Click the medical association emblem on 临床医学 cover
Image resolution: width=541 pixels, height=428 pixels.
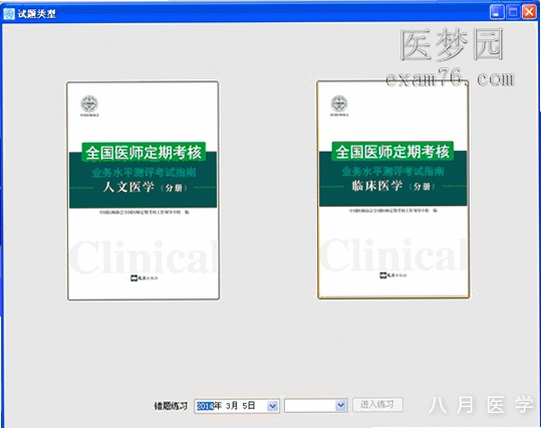pyautogui.click(x=339, y=103)
